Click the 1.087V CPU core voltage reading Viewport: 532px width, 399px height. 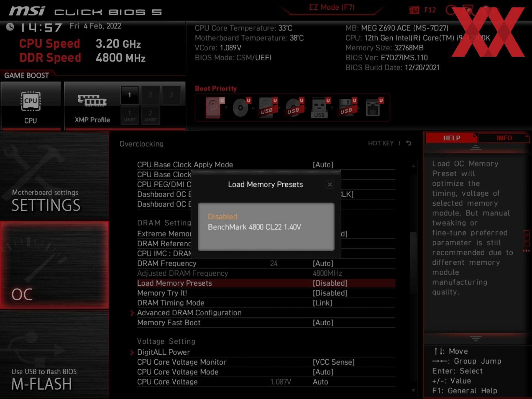coord(281,382)
